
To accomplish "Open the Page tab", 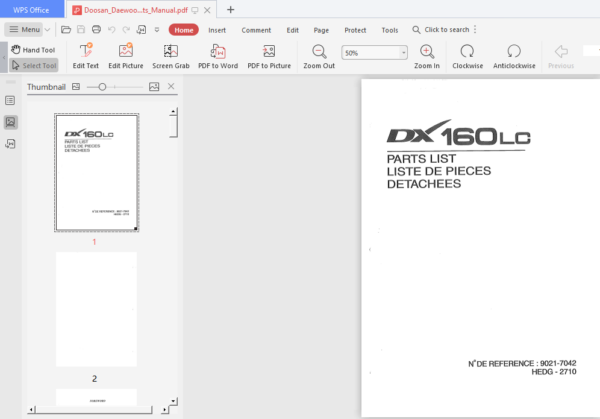I will point(321,30).
